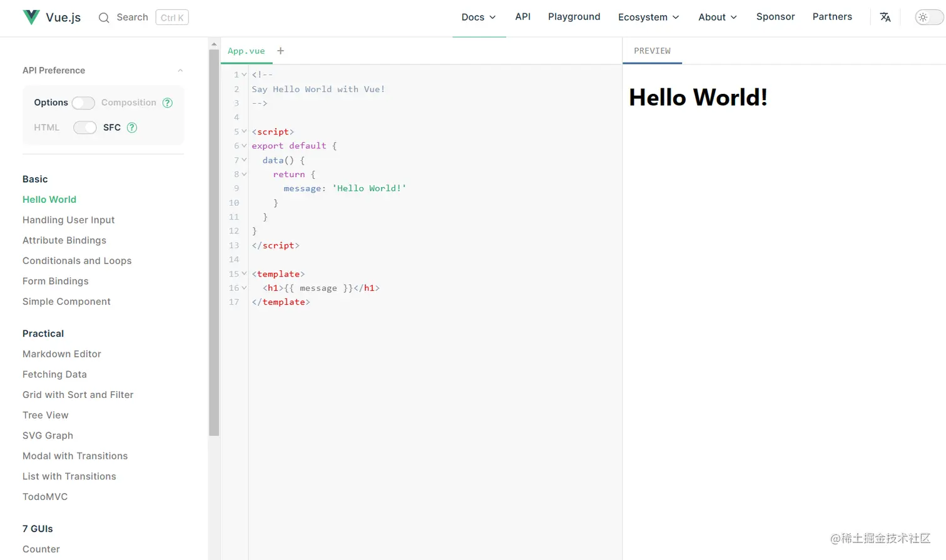
Task: Click the Search input box
Action: pos(143,18)
